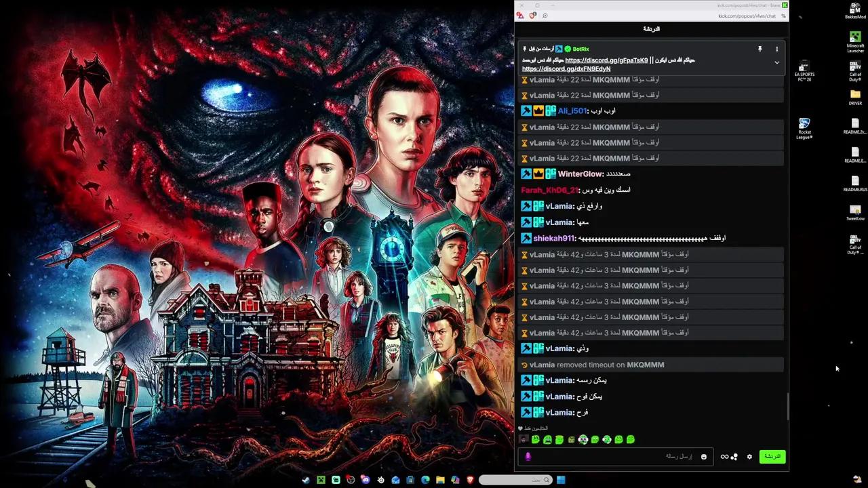
Task: Click the username WinterGlow in chat
Action: point(580,174)
